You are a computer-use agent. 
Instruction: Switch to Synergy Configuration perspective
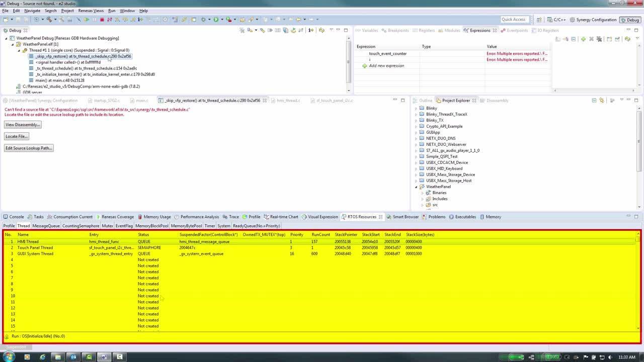(593, 20)
